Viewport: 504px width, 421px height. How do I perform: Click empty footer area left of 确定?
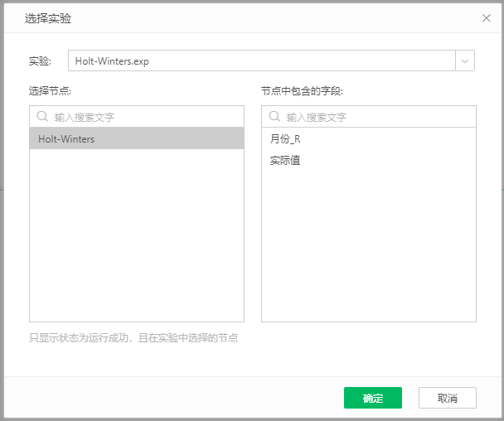(166, 398)
